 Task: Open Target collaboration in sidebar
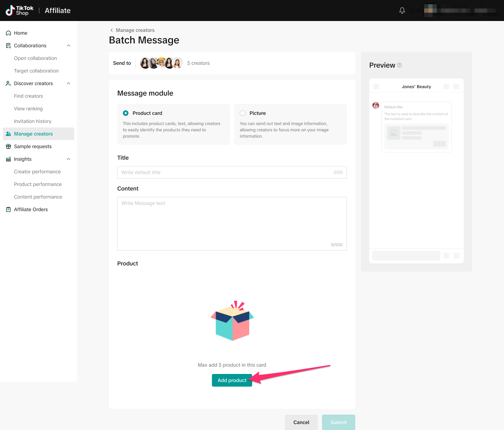tap(36, 71)
